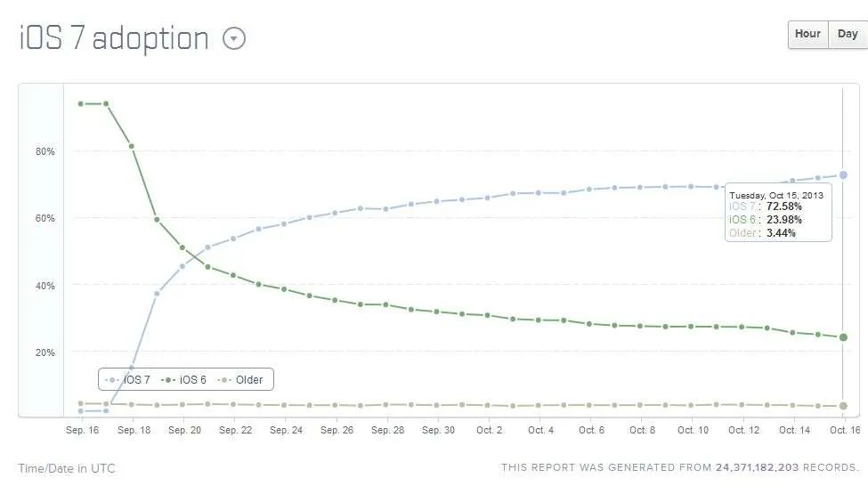Click the iOS 7 point near 60% on Sep. 25
Screen dimensions: 868x494
[310, 217]
